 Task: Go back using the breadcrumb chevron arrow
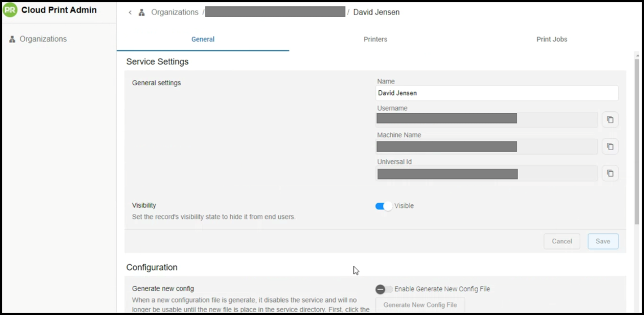[130, 12]
